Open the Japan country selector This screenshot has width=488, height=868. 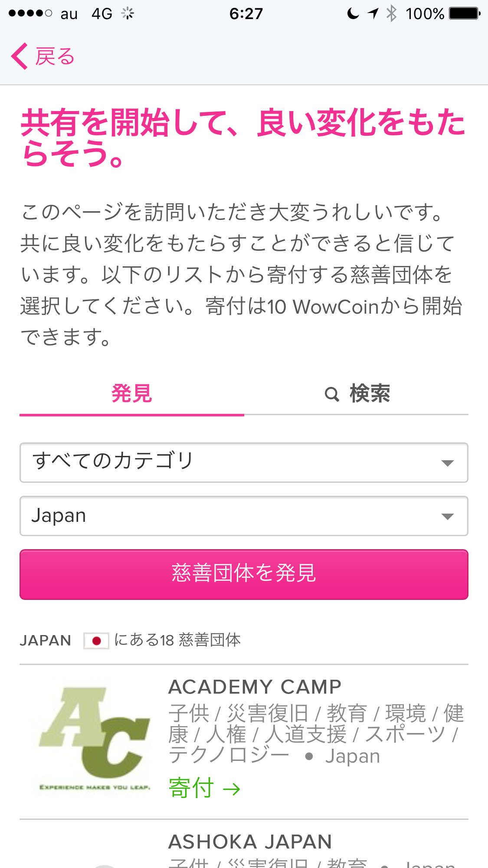244,516
